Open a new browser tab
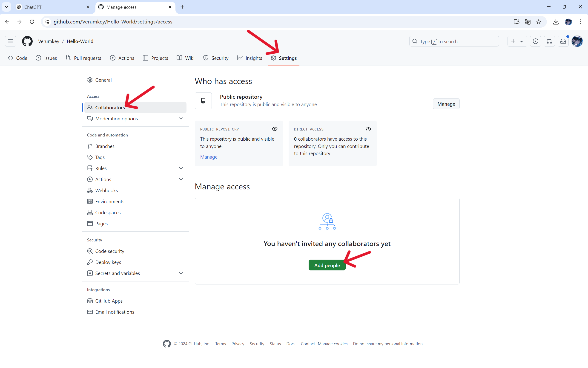 point(182,7)
